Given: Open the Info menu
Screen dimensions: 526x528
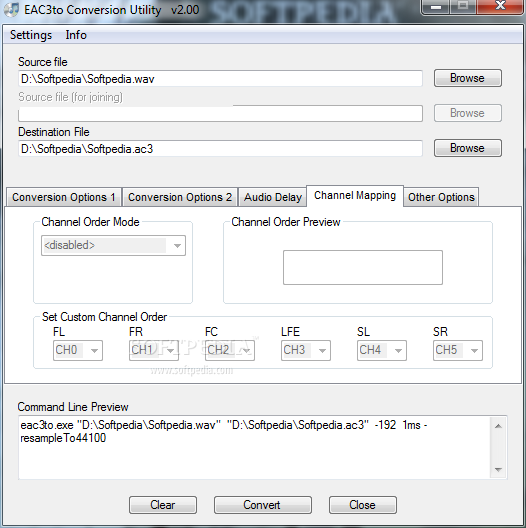Looking at the screenshot, I should pyautogui.click(x=76, y=35).
